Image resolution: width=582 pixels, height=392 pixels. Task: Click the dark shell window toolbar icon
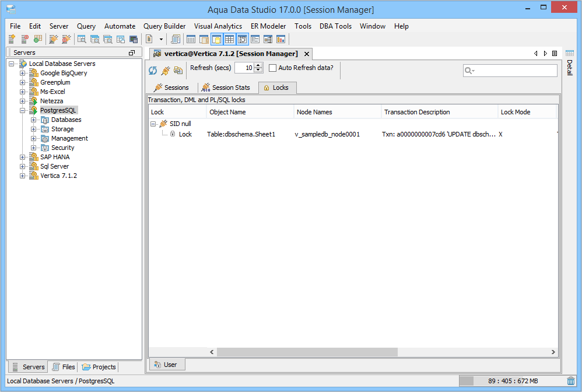click(134, 39)
